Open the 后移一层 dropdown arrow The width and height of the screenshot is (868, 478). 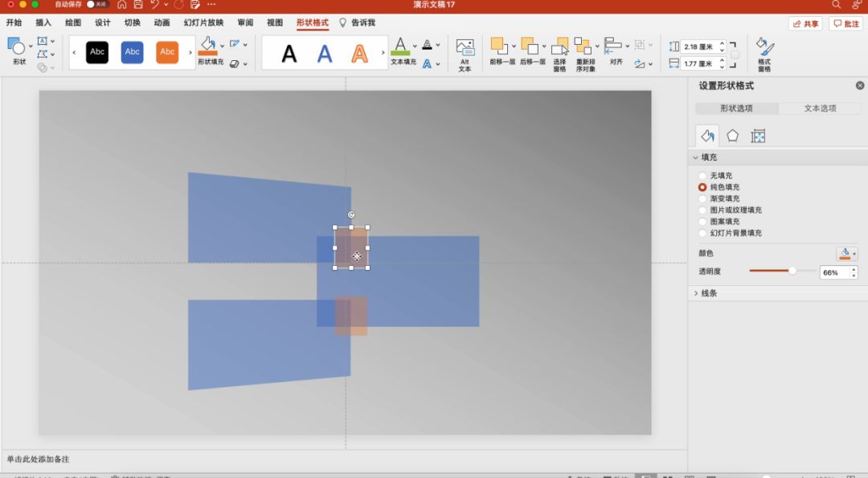[x=543, y=46]
